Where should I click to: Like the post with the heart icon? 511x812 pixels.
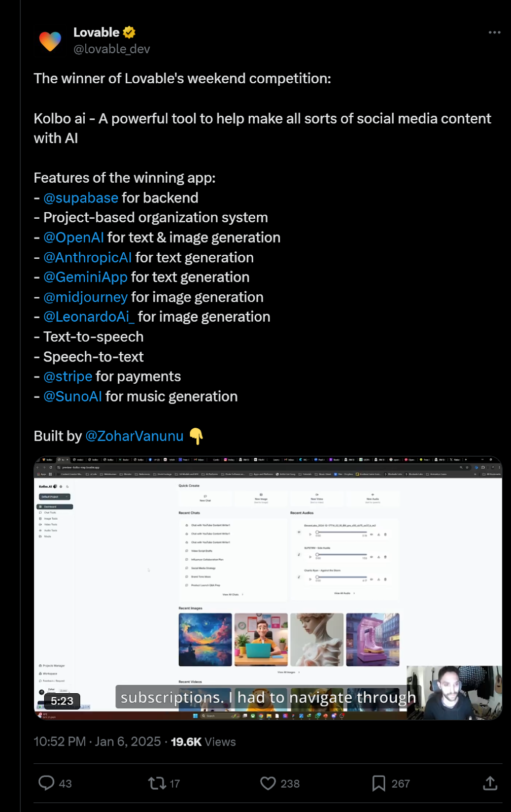coord(268,783)
